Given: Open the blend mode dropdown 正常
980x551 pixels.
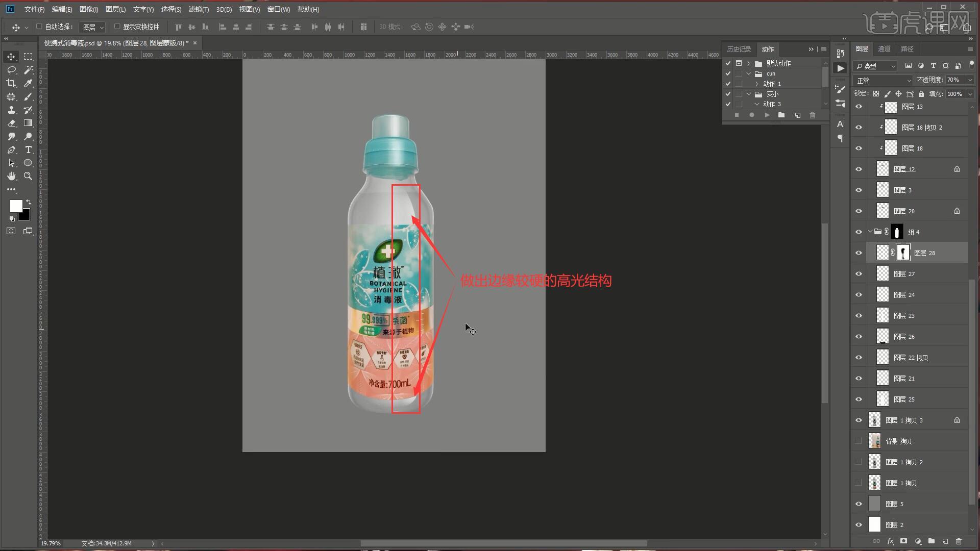Looking at the screenshot, I should click(x=883, y=81).
